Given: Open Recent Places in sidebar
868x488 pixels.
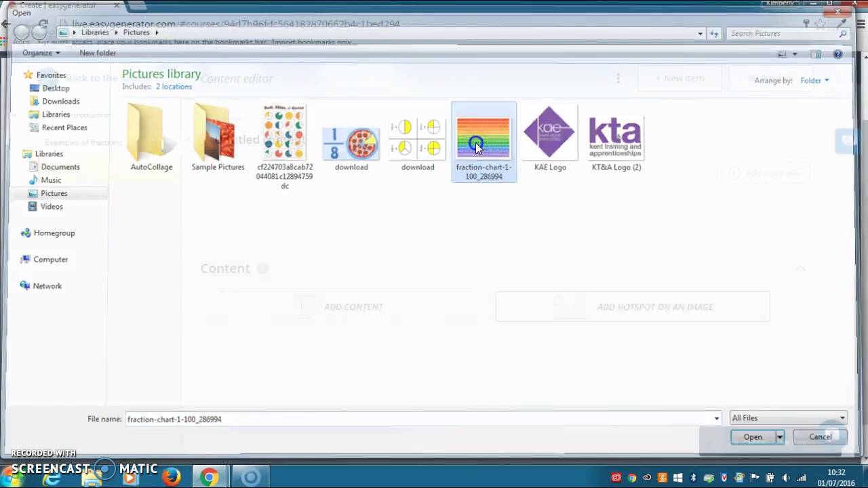Looking at the screenshot, I should 64,127.
